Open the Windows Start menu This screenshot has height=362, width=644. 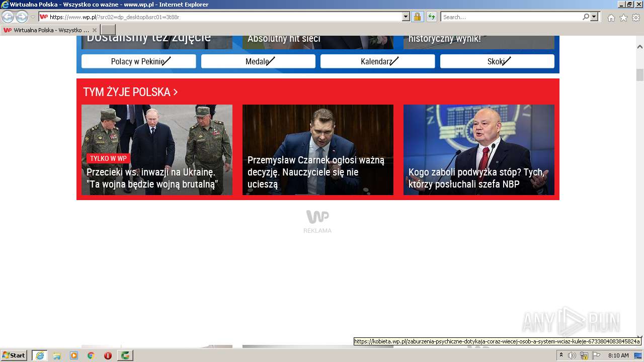(14, 355)
